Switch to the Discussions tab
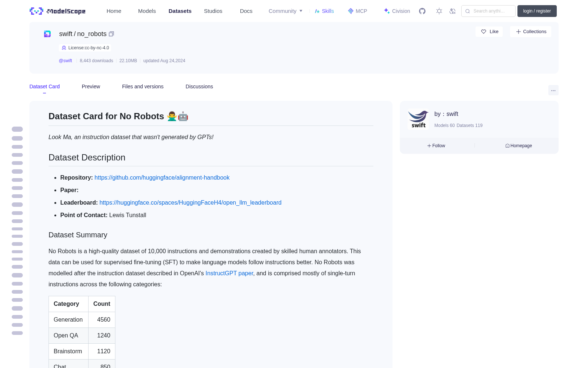 (199, 86)
